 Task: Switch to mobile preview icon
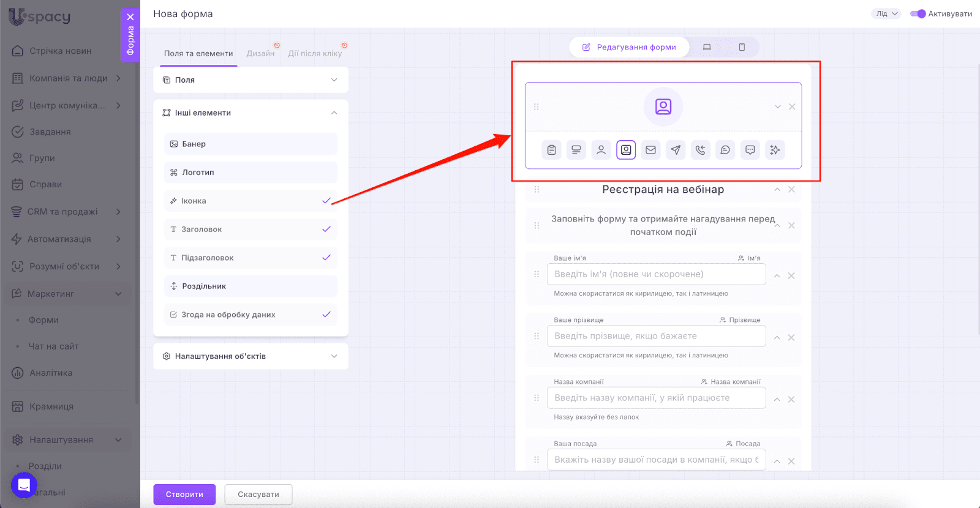click(x=742, y=47)
